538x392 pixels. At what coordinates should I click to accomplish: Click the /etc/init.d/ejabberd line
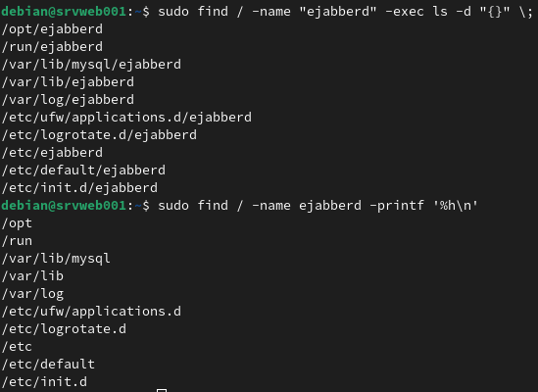pyautogui.click(x=79, y=188)
